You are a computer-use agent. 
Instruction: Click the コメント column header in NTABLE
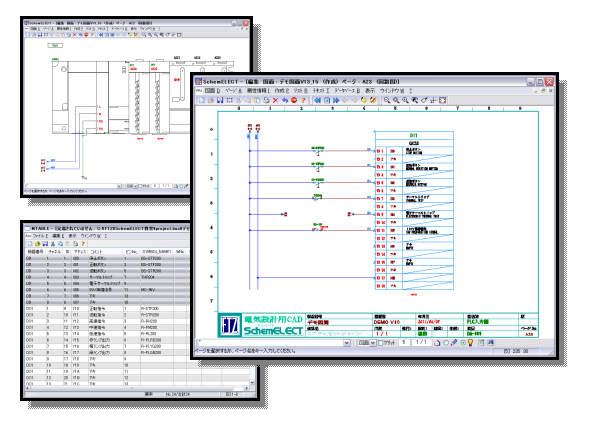click(106, 252)
